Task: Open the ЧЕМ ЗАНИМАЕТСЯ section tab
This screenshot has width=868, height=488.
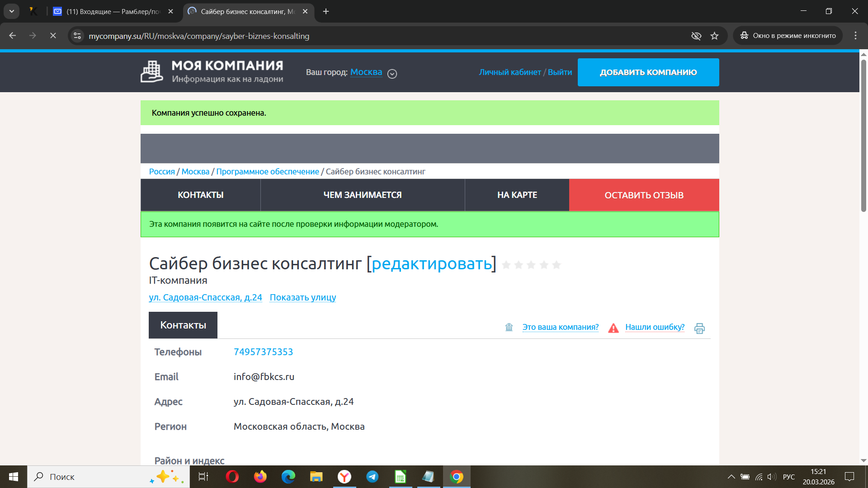Action: pyautogui.click(x=362, y=195)
